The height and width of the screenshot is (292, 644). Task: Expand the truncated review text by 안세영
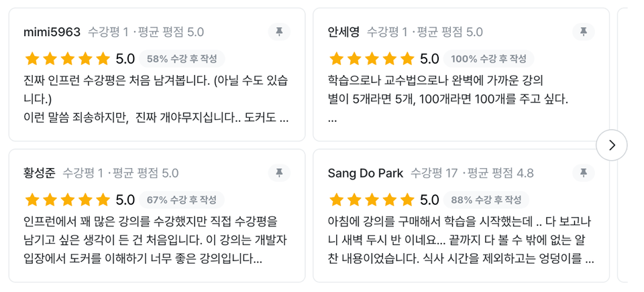tap(333, 119)
